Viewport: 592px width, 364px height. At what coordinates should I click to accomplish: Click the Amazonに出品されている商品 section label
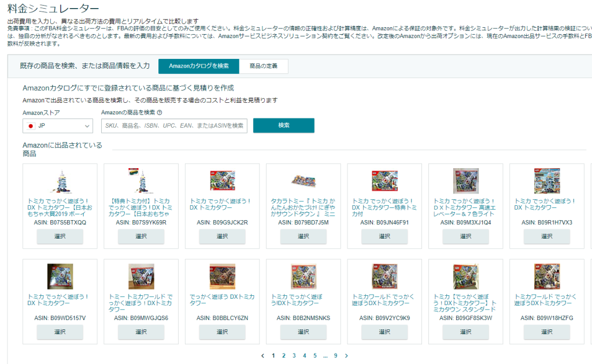(62, 150)
